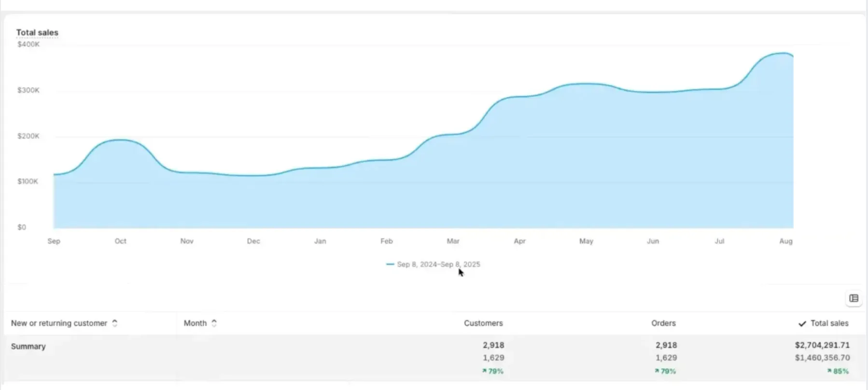
Task: Click sort arrows beside New or returning customer
Action: 115,323
